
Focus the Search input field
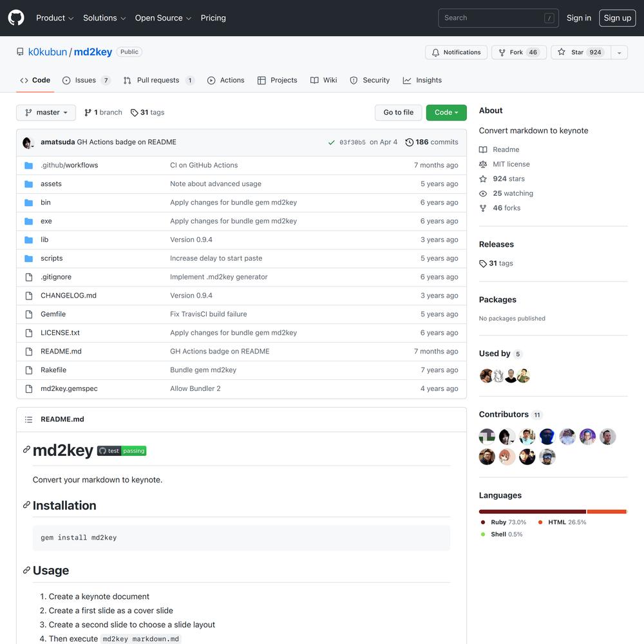pos(498,18)
